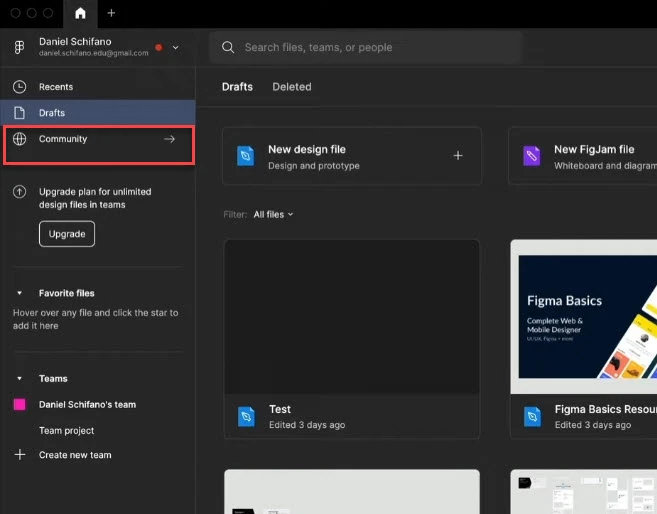Open Team project
657x514 pixels.
66,431
